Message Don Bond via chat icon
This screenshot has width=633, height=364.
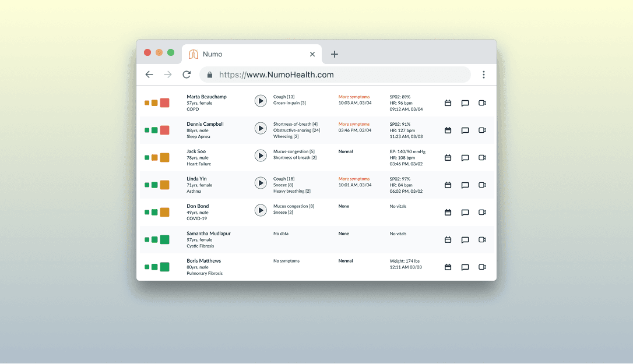click(465, 213)
